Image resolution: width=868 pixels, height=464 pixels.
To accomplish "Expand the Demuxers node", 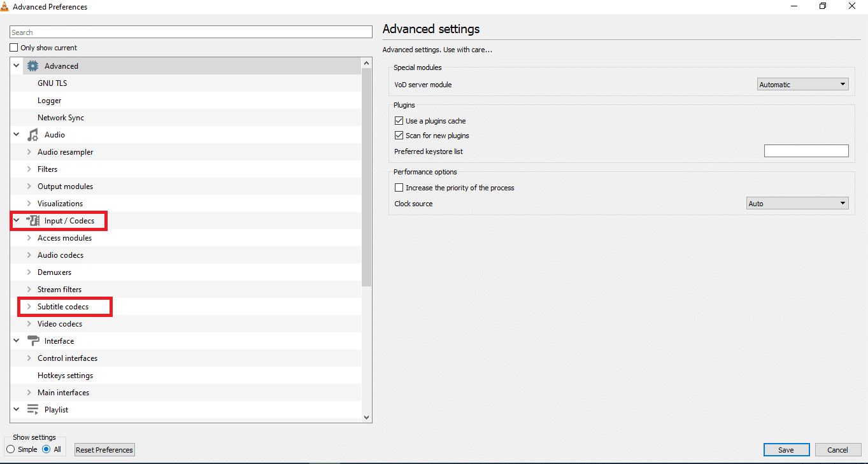I will point(29,272).
